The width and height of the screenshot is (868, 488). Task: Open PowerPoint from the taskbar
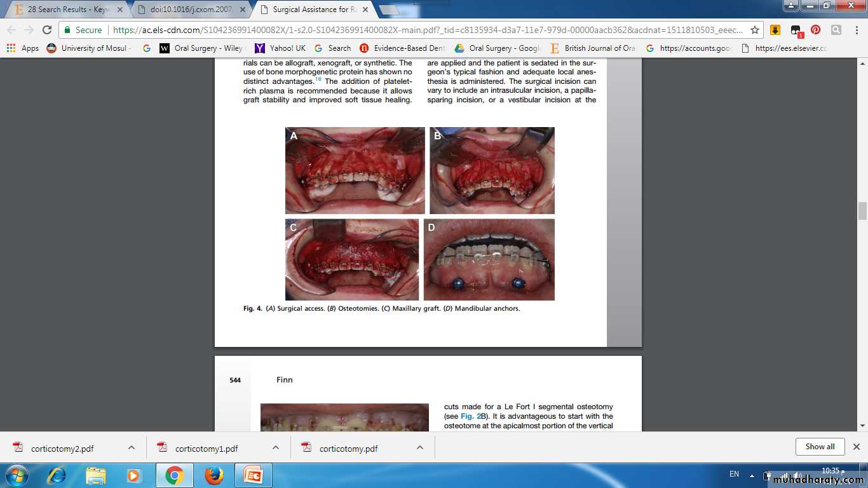[x=254, y=475]
